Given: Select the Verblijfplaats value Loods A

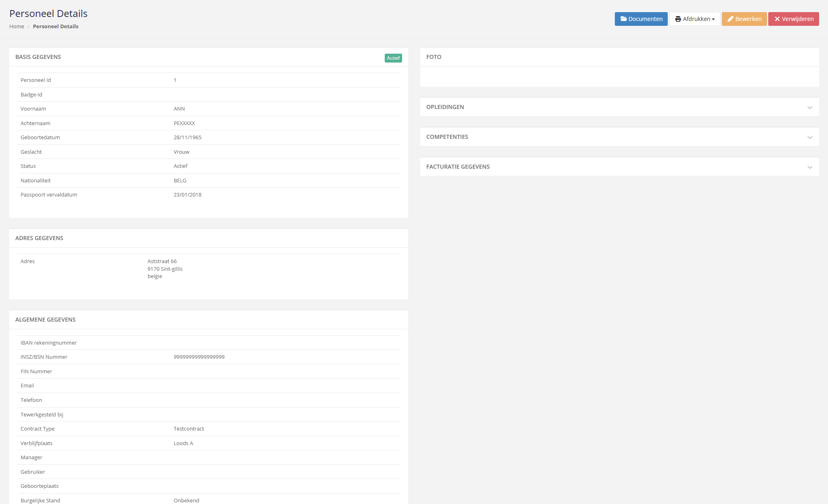Looking at the screenshot, I should point(183,443).
